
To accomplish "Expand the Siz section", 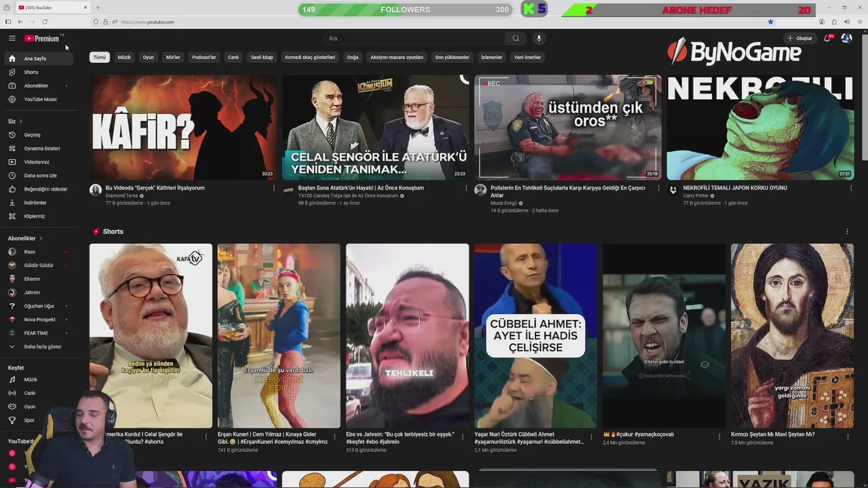I will (15, 121).
